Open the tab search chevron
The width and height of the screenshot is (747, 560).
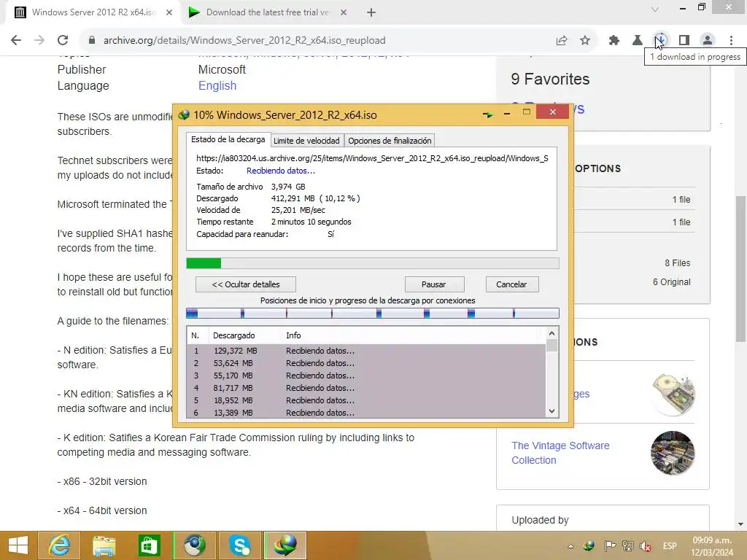[655, 9]
